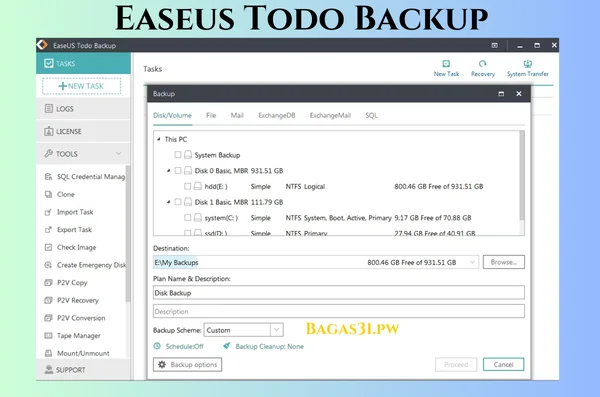Click the Cancel button
Screen dimensions: 600x397
pyautogui.click(x=504, y=364)
